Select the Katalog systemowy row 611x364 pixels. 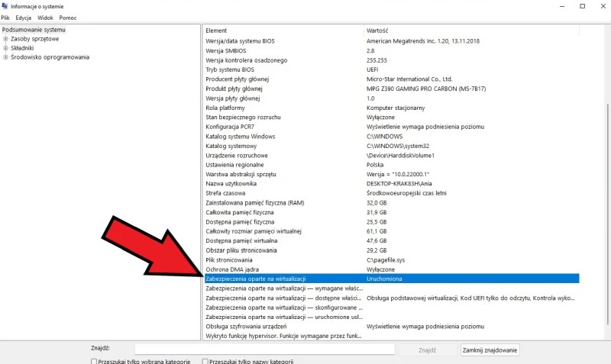click(x=391, y=146)
